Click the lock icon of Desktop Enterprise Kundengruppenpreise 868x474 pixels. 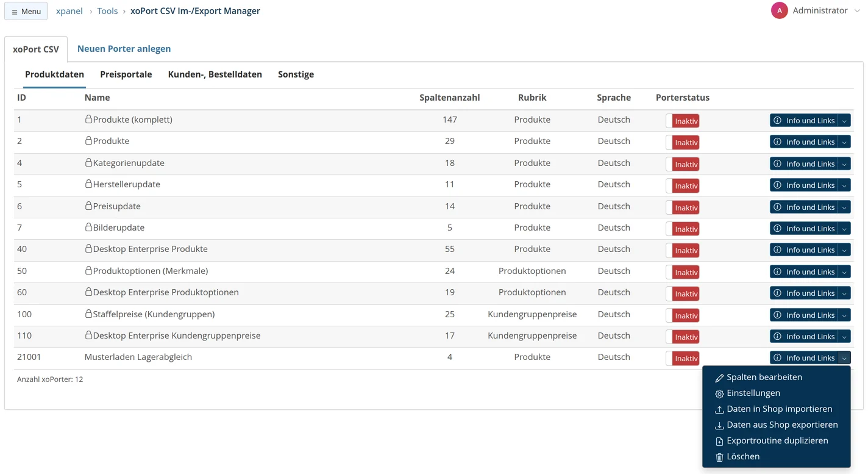[x=88, y=335]
